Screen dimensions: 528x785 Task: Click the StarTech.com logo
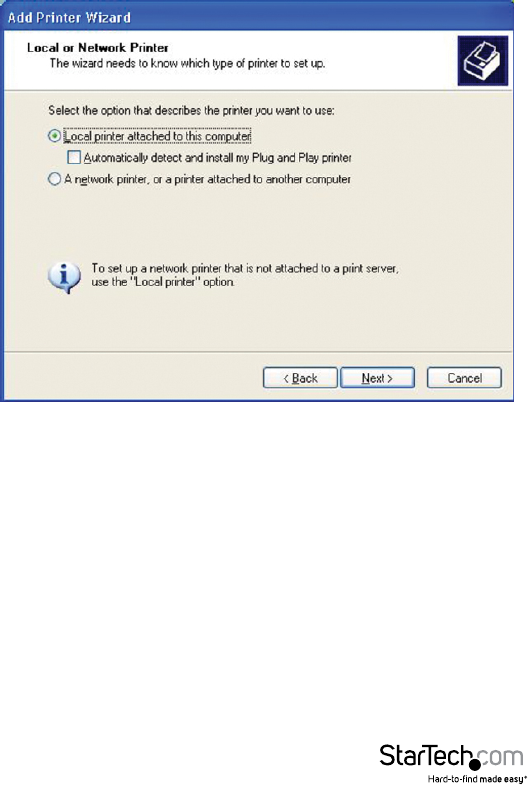point(452,762)
